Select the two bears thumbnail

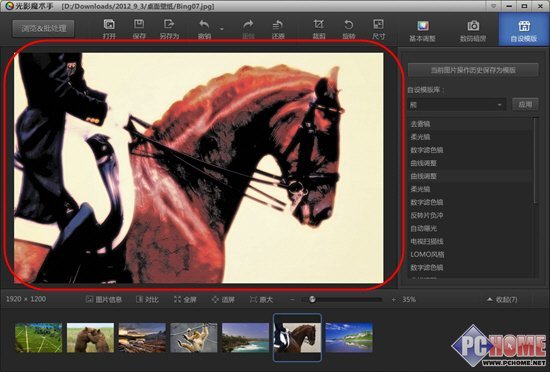(90, 338)
